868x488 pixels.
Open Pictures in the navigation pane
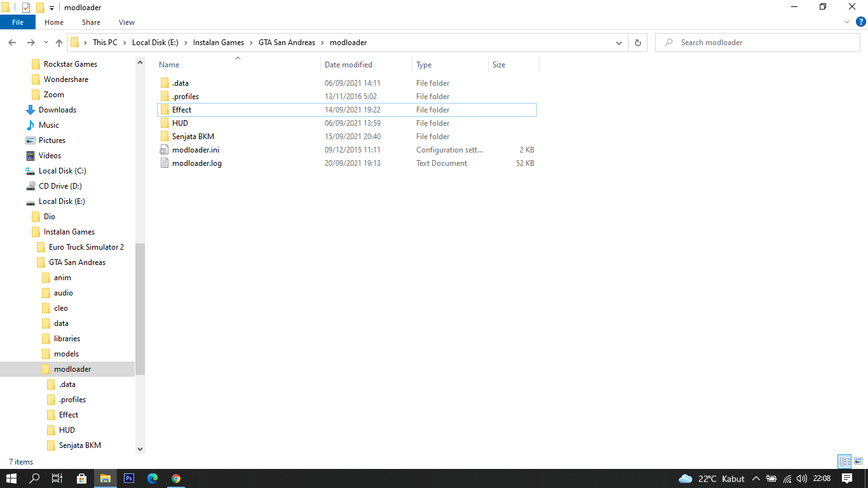pos(51,140)
